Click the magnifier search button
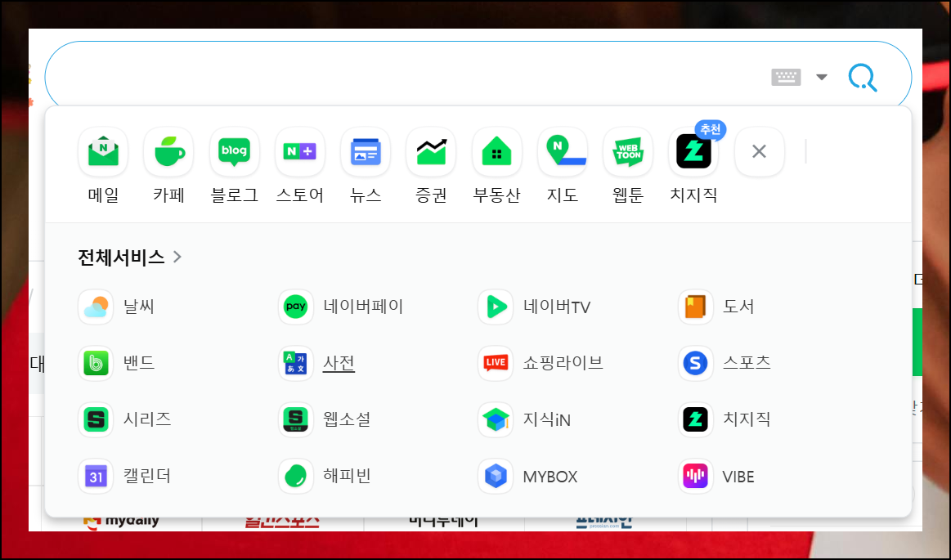 click(863, 78)
